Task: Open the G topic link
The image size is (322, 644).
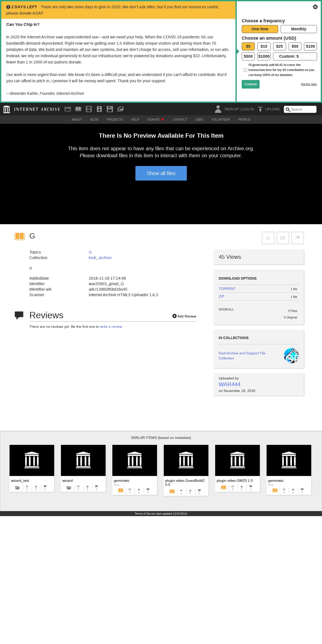Action: [90, 252]
